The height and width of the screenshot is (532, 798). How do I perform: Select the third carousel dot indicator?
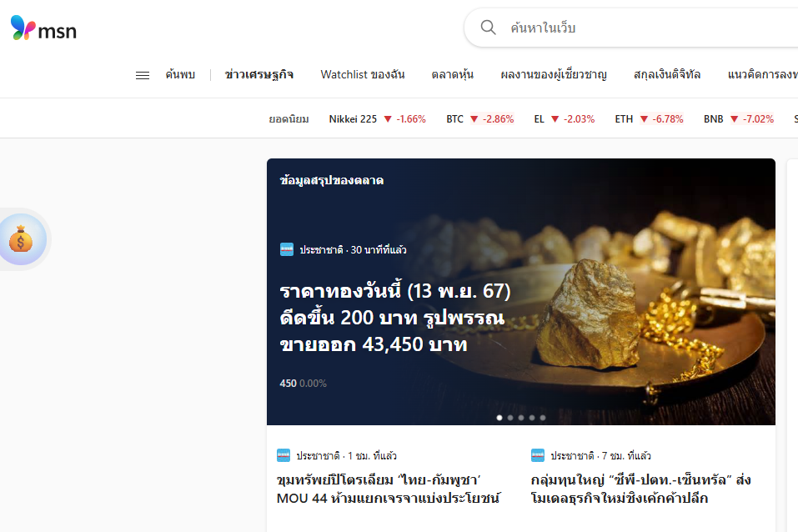[521, 418]
